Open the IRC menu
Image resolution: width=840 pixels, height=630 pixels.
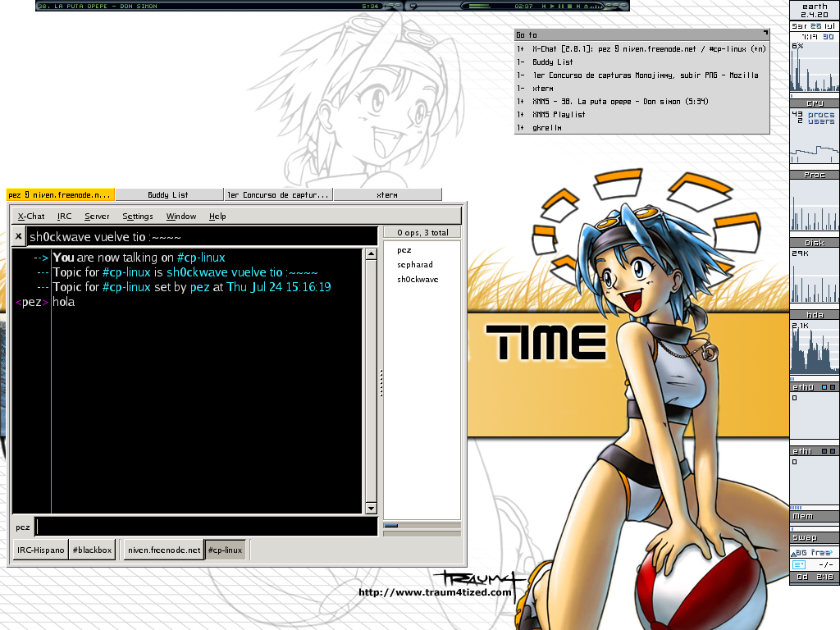tap(64, 216)
